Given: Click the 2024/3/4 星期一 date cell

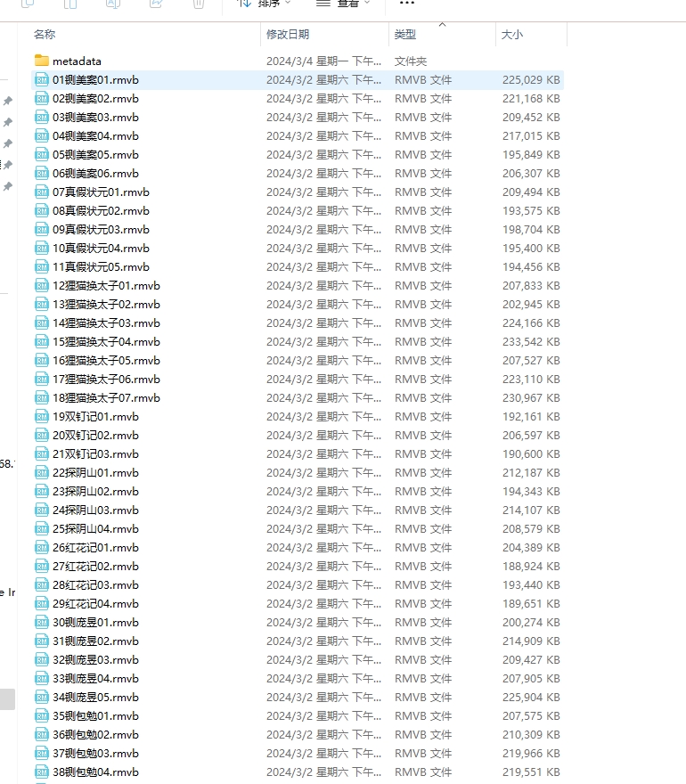Looking at the screenshot, I should click(323, 61).
